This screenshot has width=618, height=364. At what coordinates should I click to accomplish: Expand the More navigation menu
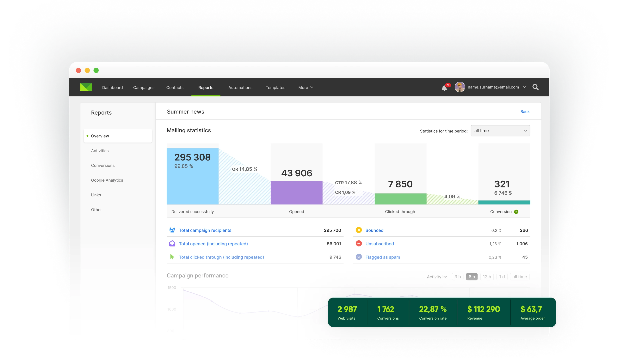(x=306, y=88)
